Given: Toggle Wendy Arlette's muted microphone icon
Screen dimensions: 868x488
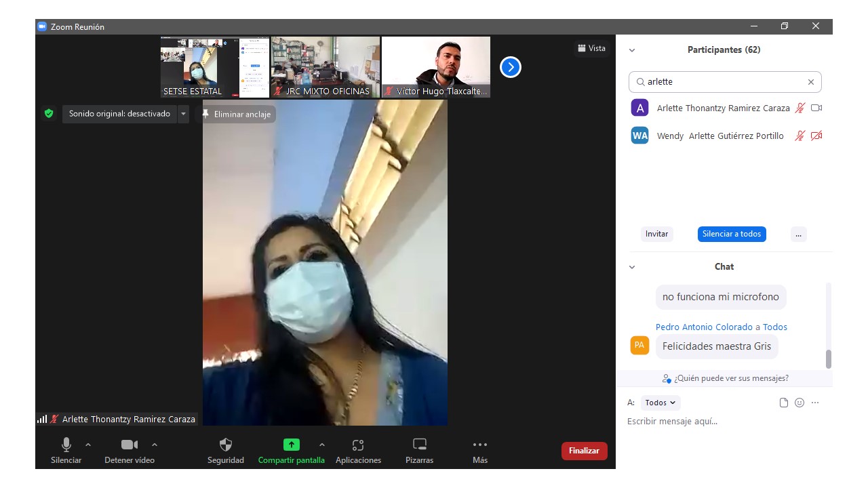Looking at the screenshot, I should click(800, 136).
